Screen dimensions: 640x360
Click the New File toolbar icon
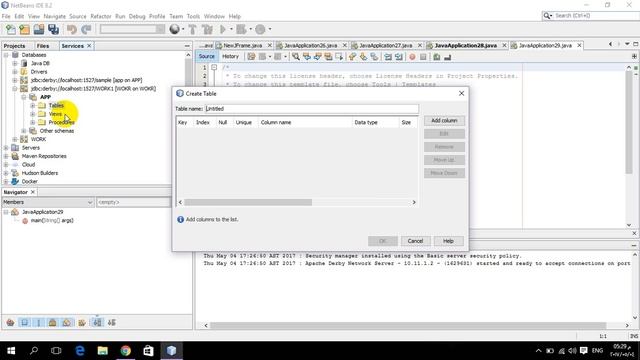[11, 29]
